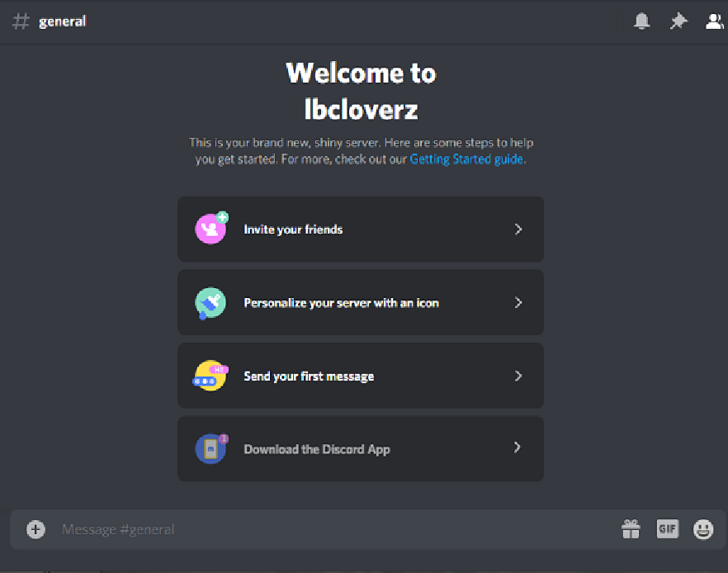Open notification settings bell icon
Screen dimensions: 728x573
[x=641, y=21]
